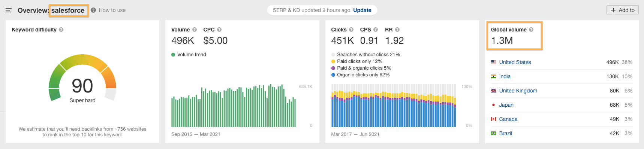Open the Keyword difficulty help icon
Screen dimensions: 644x149
pyautogui.click(x=61, y=30)
